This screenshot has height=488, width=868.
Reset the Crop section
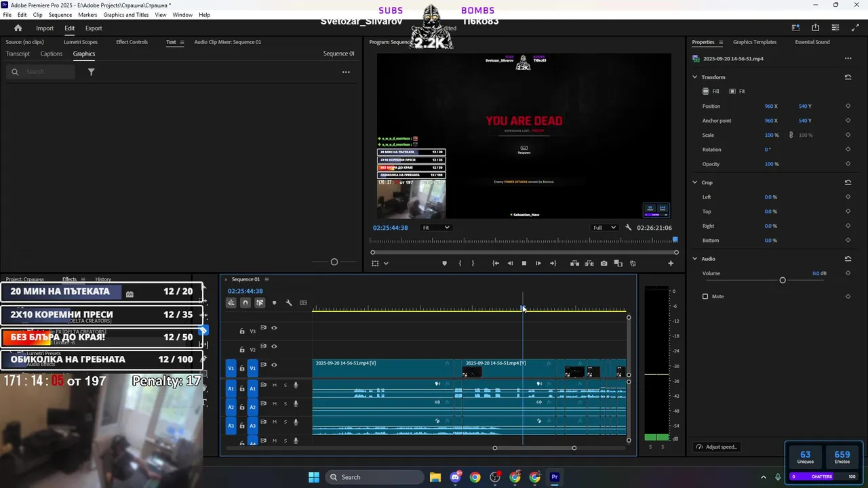click(x=848, y=182)
